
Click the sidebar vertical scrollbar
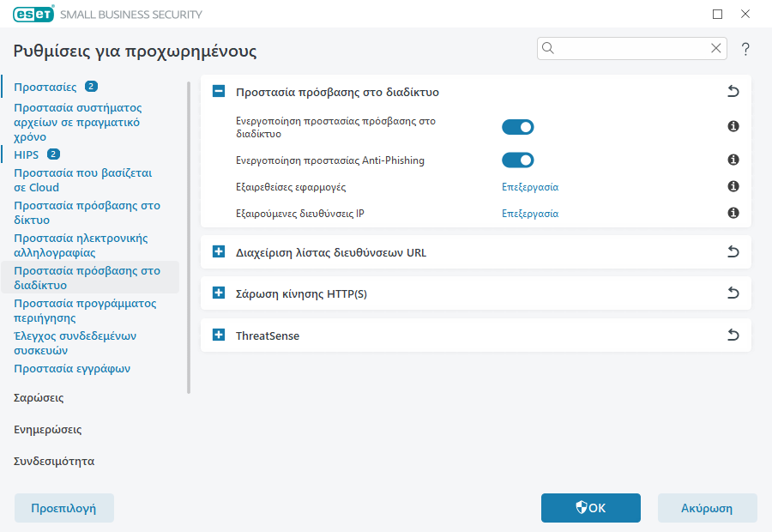pyautogui.click(x=189, y=238)
